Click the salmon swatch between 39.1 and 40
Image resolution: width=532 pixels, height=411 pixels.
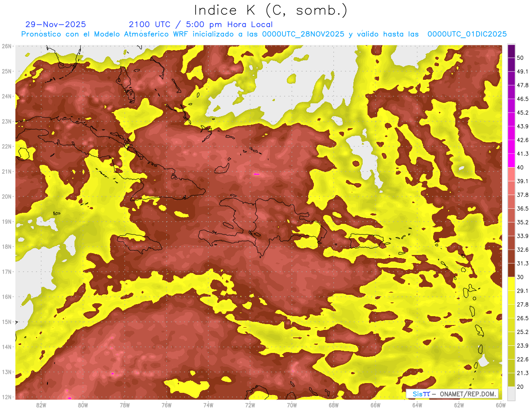pos(512,174)
